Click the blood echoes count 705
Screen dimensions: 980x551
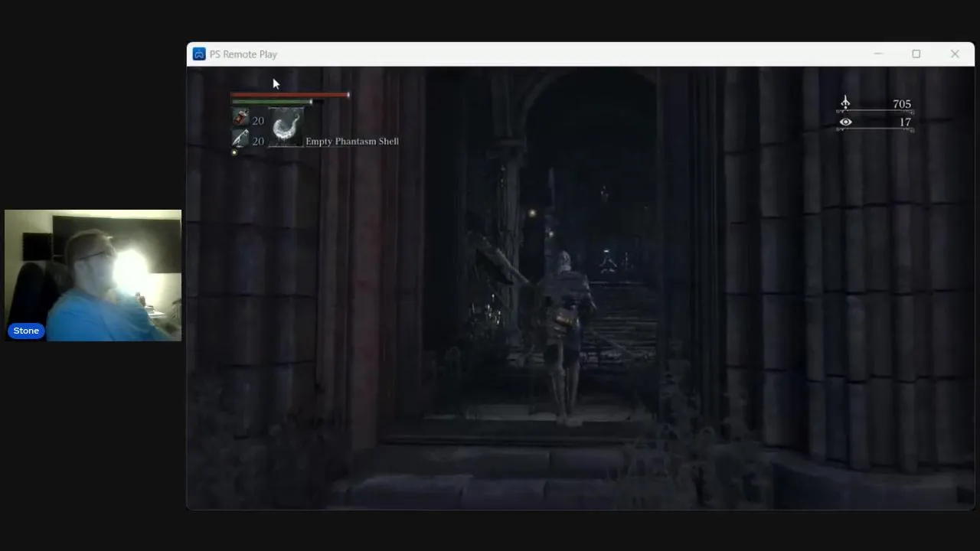[x=902, y=104]
